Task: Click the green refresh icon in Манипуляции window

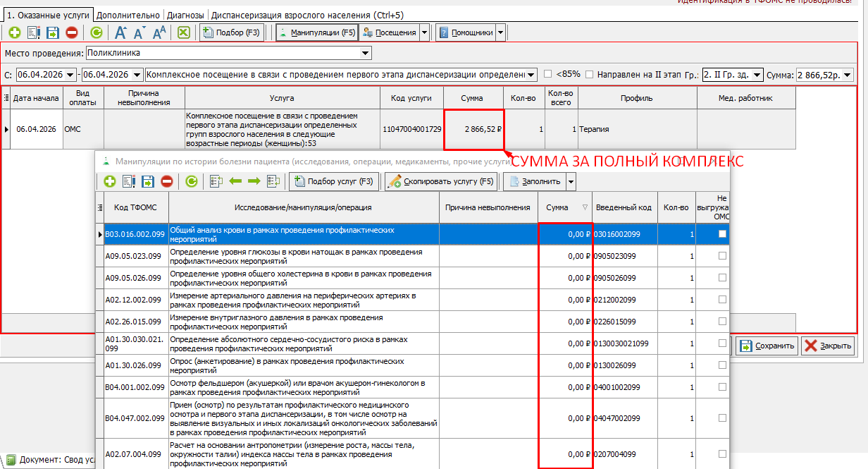Action: point(191,181)
